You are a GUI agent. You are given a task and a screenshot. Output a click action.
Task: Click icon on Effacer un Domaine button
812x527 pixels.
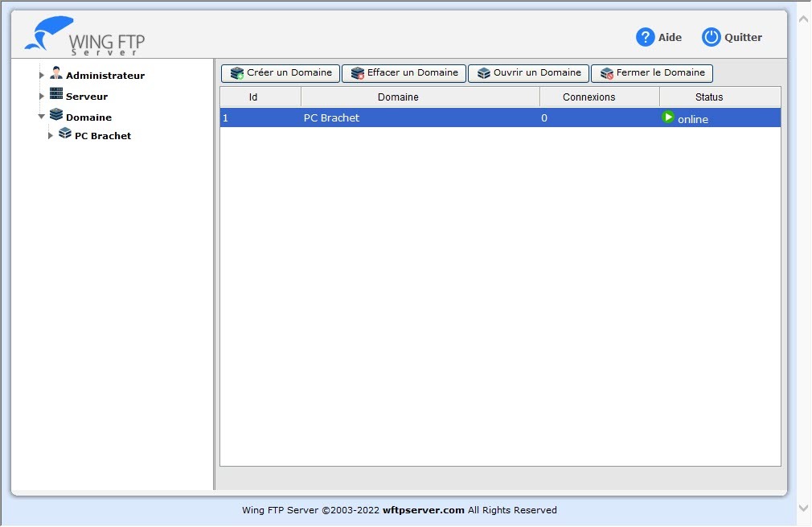click(x=357, y=73)
